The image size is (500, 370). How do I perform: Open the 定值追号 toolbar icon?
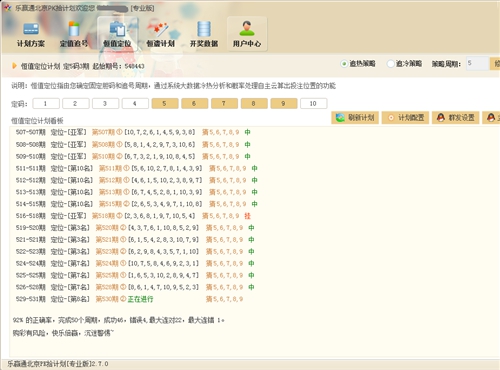74,34
